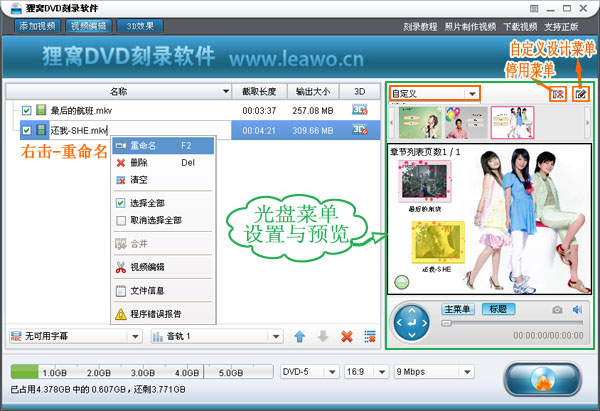
Task: Click the 视频编辑 toolbar button
Action: click(x=88, y=26)
